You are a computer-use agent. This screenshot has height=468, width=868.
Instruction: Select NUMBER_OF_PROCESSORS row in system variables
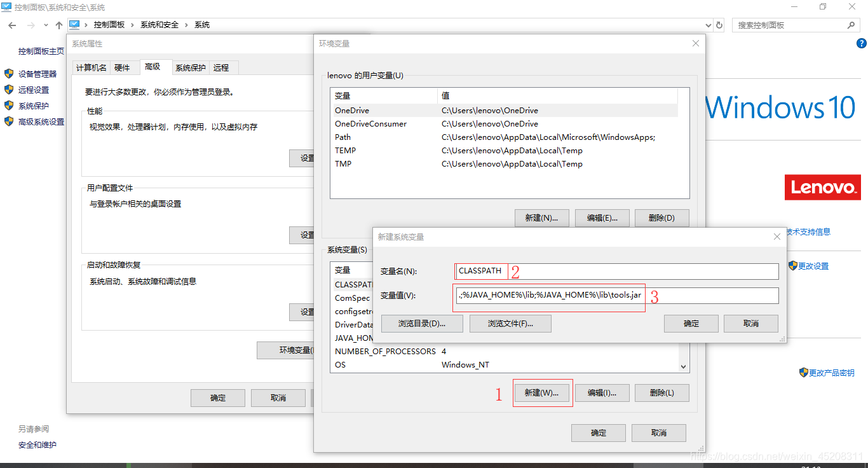(505, 351)
